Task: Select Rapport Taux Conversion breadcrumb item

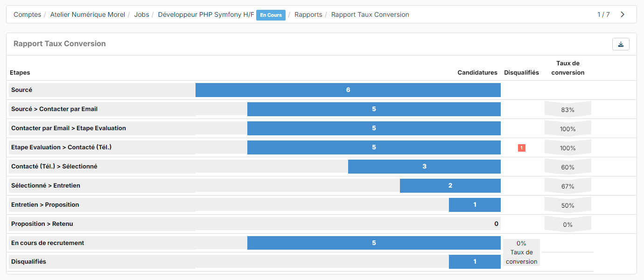Action: coord(370,14)
